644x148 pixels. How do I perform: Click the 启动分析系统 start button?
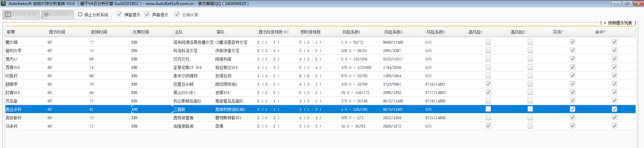21,15
